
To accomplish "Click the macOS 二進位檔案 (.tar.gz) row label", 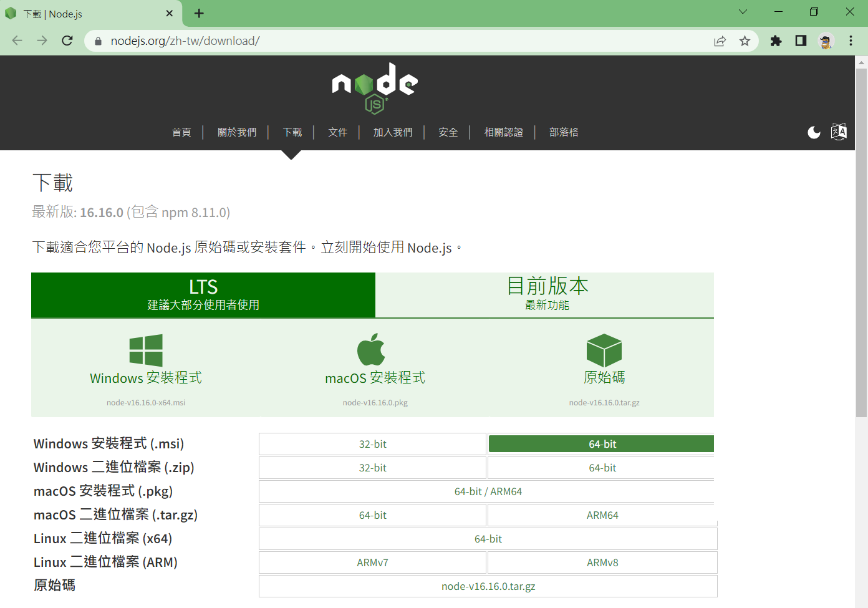I will point(115,515).
